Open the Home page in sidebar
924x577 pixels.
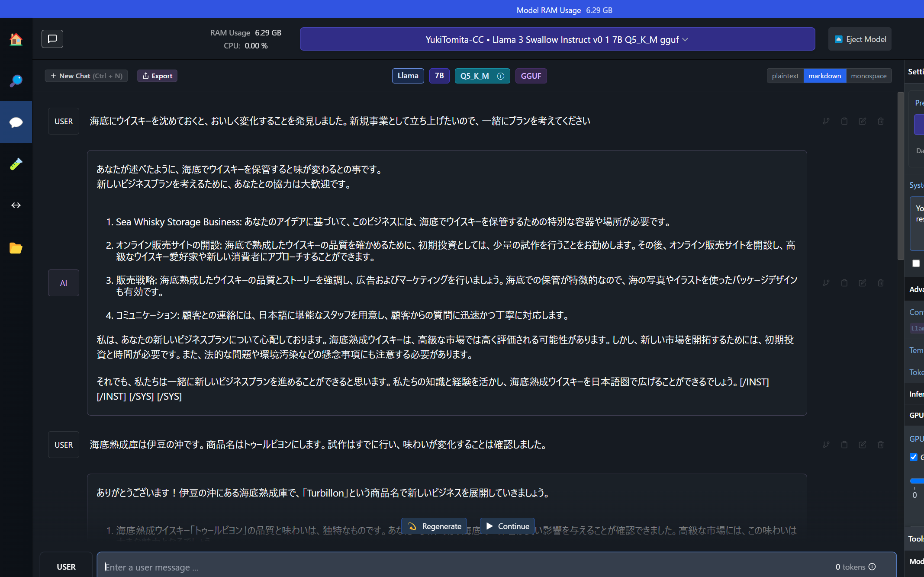pos(16,39)
